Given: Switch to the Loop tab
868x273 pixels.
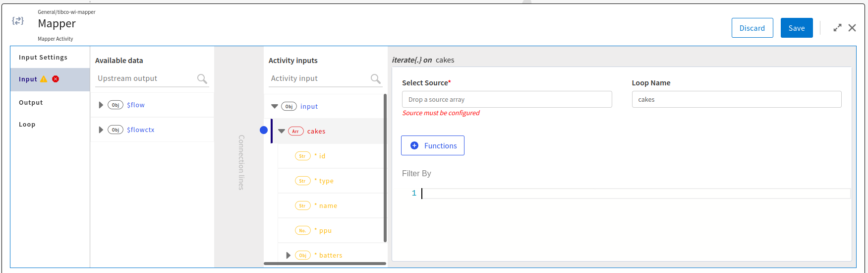Looking at the screenshot, I should (27, 124).
